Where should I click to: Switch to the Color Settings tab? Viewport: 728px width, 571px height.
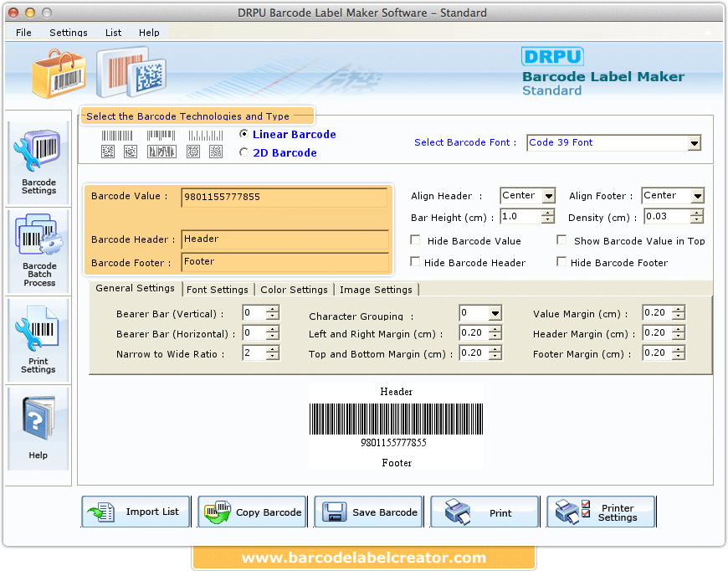click(294, 290)
